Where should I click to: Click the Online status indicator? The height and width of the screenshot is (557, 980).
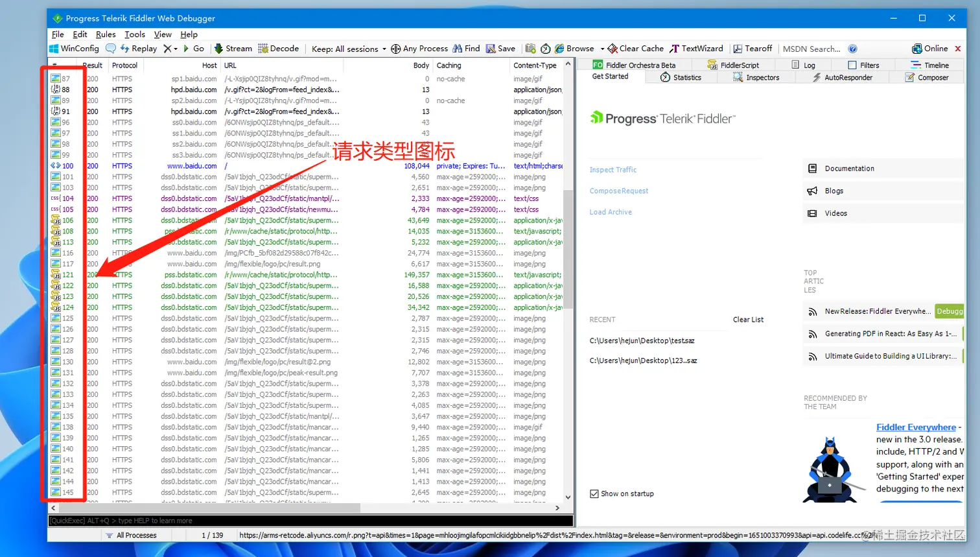[x=929, y=49]
